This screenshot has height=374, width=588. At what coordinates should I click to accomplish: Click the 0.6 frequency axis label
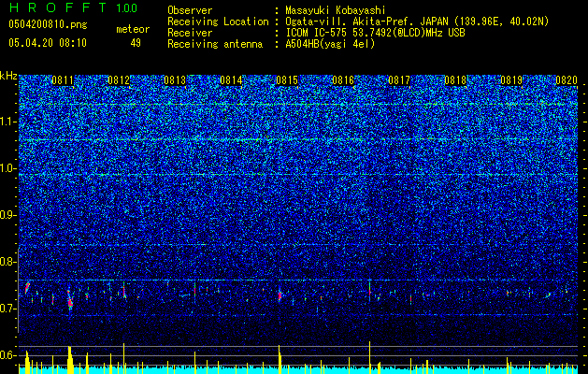pyautogui.click(x=7, y=355)
